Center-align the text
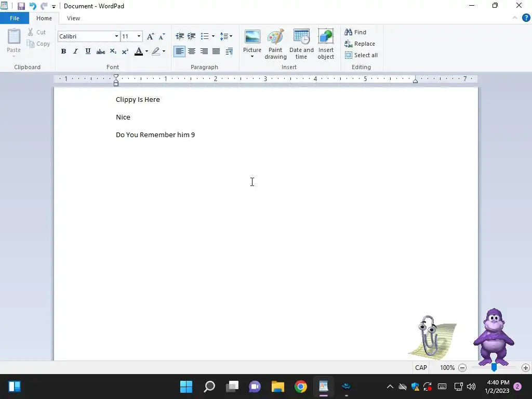 [192, 51]
